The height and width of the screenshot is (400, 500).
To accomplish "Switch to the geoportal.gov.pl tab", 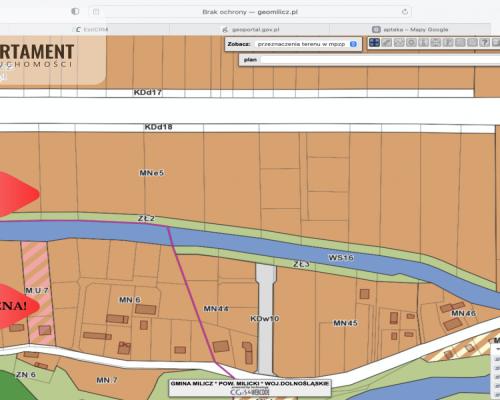I will point(251,29).
